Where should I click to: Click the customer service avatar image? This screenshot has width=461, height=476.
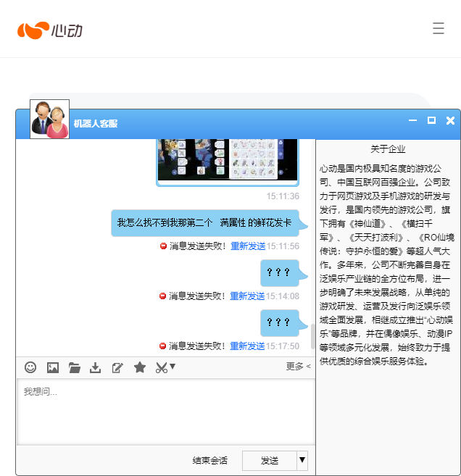[50, 119]
